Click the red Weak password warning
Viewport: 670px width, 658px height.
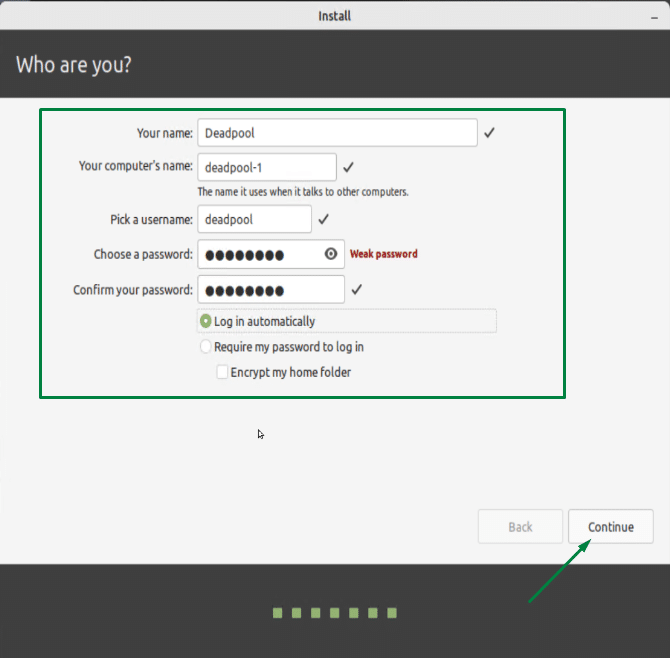click(384, 254)
